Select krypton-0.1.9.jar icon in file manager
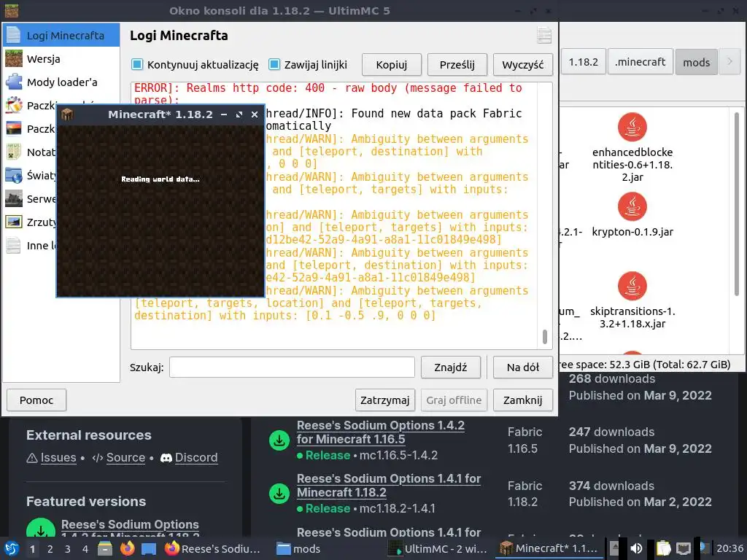The width and height of the screenshot is (747, 560). (x=632, y=206)
